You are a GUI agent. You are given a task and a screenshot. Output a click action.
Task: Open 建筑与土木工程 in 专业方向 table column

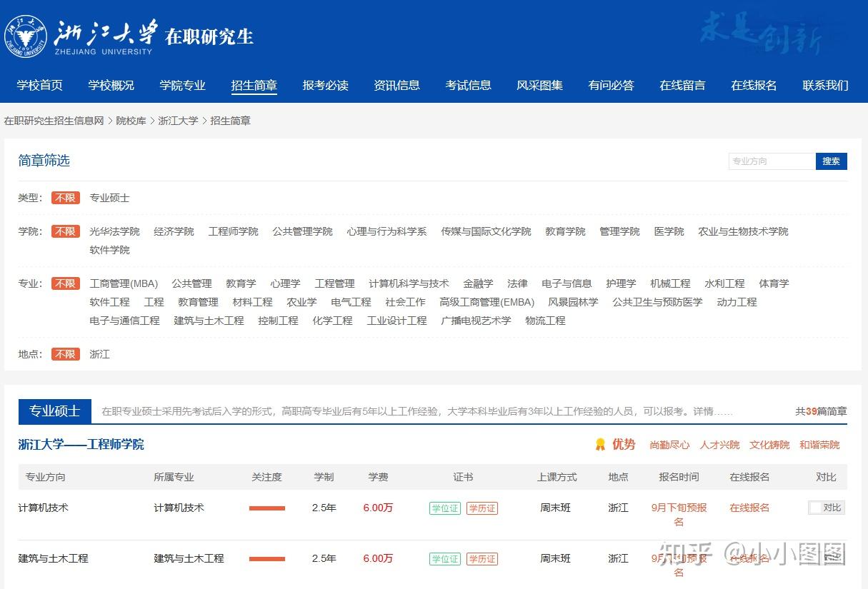(54, 558)
